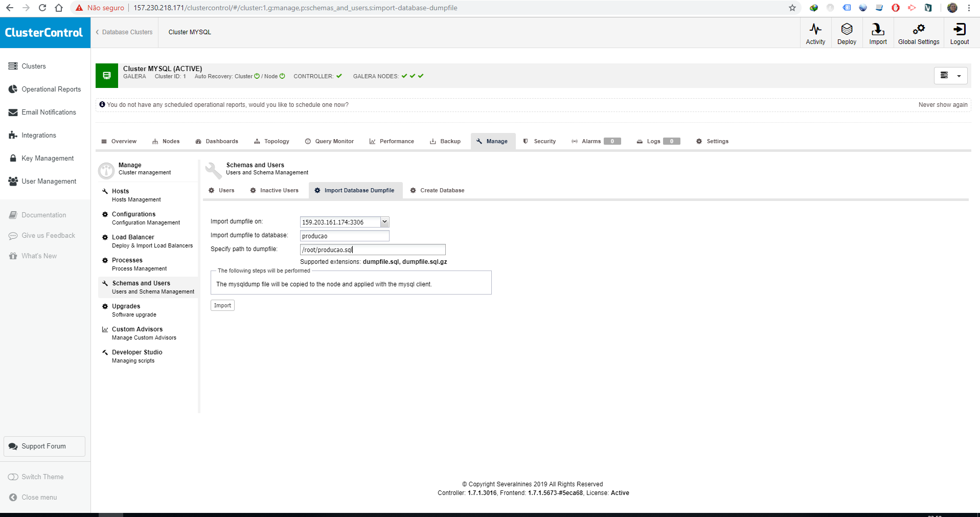This screenshot has width=980, height=517.
Task: Select Key Management from the sidebar
Action: (x=48, y=158)
